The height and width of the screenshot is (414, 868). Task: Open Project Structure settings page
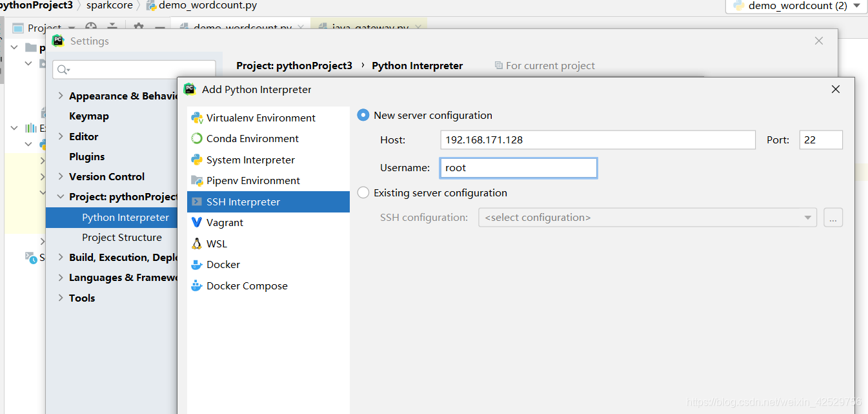[122, 238]
